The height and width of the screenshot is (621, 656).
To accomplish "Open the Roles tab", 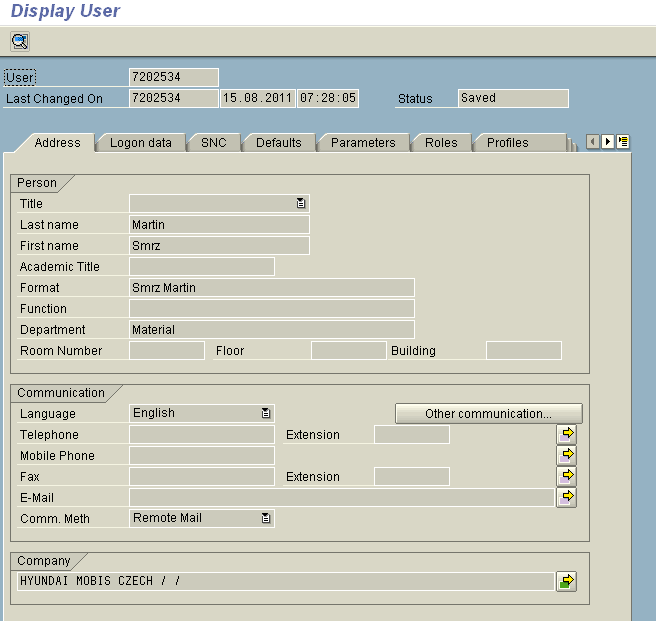I will 441,143.
